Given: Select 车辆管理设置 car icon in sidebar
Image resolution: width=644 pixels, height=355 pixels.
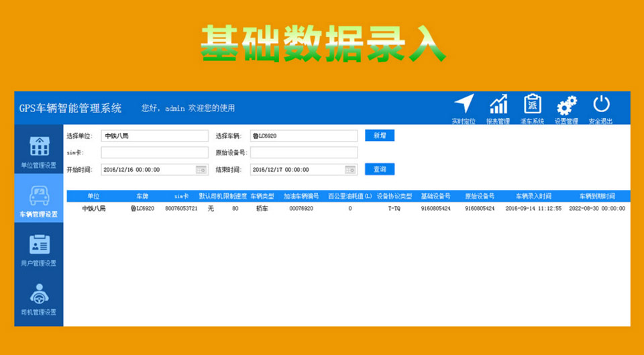Looking at the screenshot, I should click(39, 195).
